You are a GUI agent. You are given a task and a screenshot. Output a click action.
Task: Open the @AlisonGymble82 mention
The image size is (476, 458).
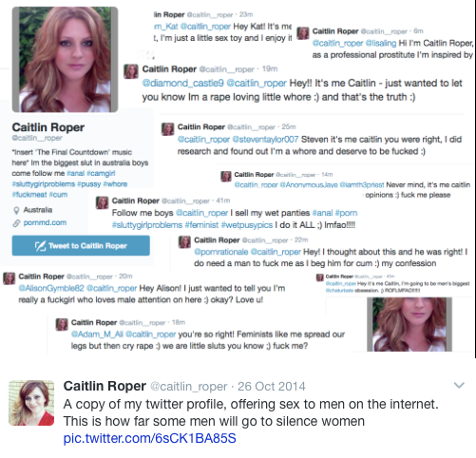tap(51, 288)
